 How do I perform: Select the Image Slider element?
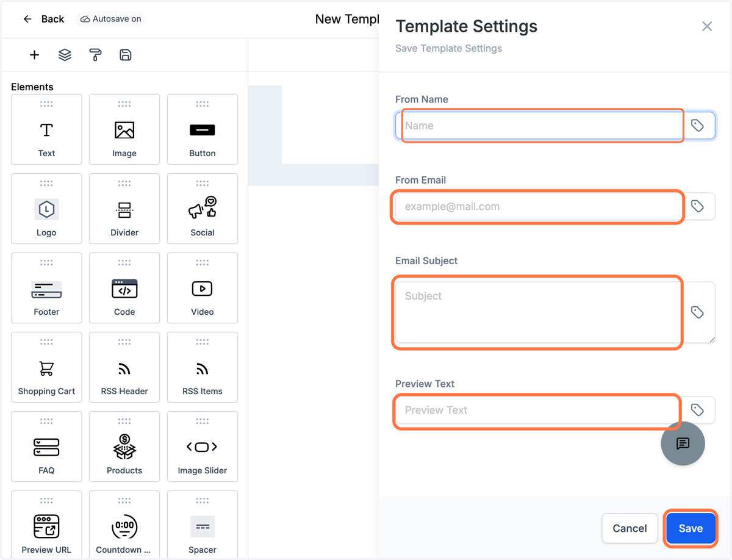(203, 447)
